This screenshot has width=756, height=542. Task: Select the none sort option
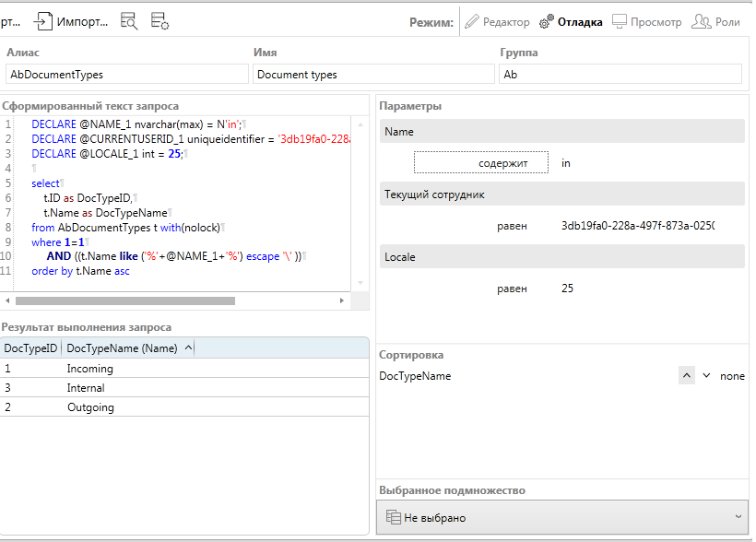pos(732,376)
